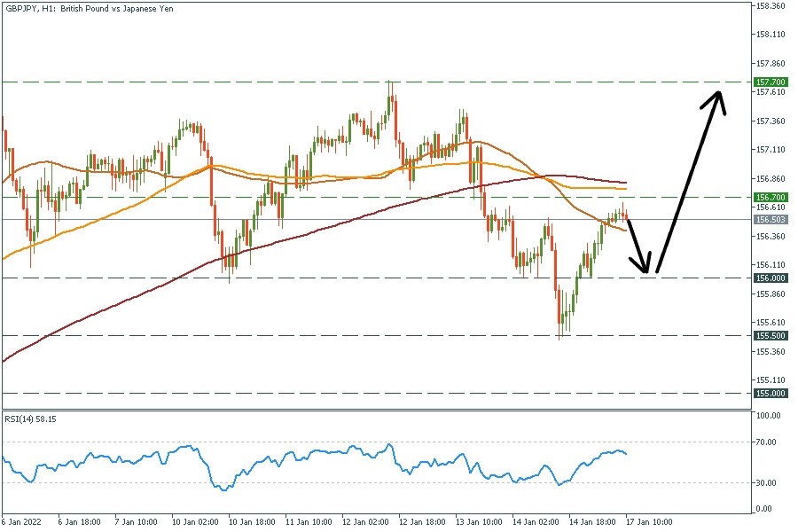Click the 6 Jan 2022 time axis label
The image size is (798, 532).
tap(20, 522)
